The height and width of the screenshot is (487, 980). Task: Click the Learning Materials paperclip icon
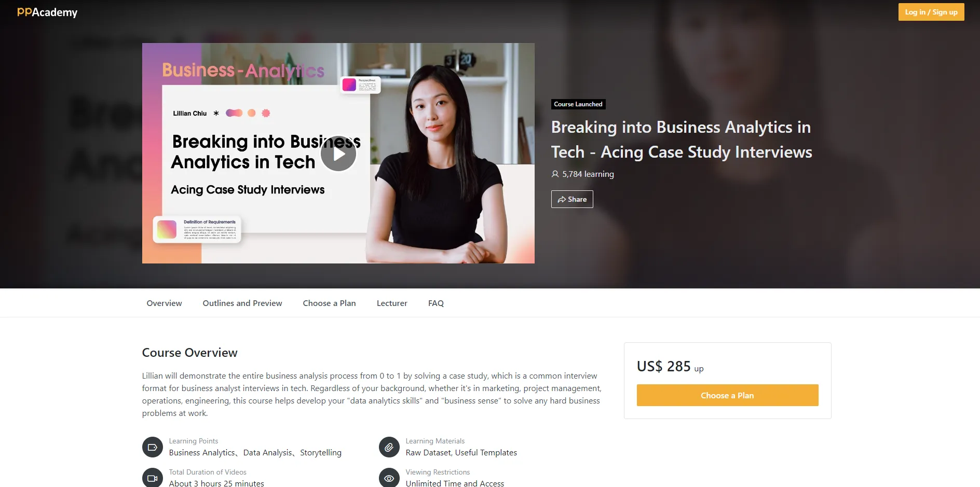point(389,447)
